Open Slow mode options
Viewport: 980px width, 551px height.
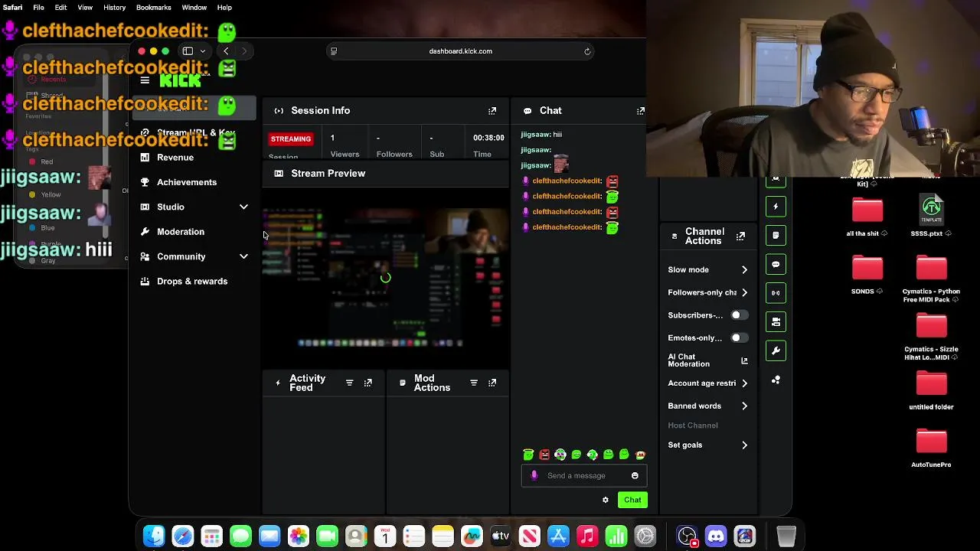click(x=707, y=270)
